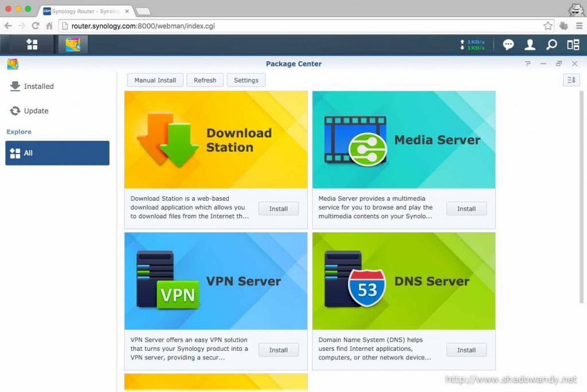Close the Synology Router tab
The image size is (587, 392).
click(127, 11)
